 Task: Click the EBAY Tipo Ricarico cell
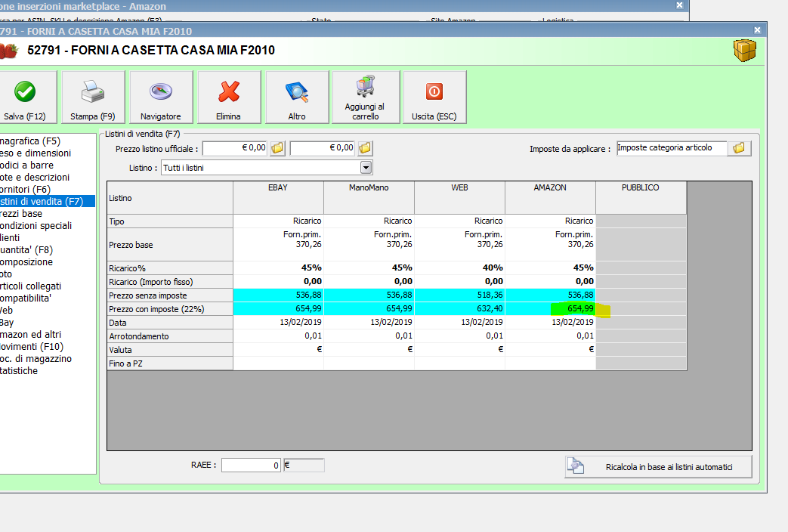click(x=278, y=221)
